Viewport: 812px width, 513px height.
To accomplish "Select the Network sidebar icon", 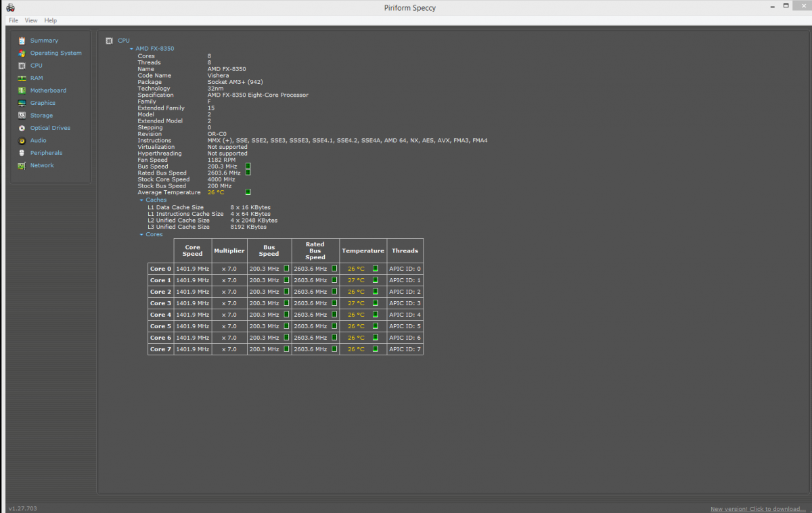I will (22, 166).
